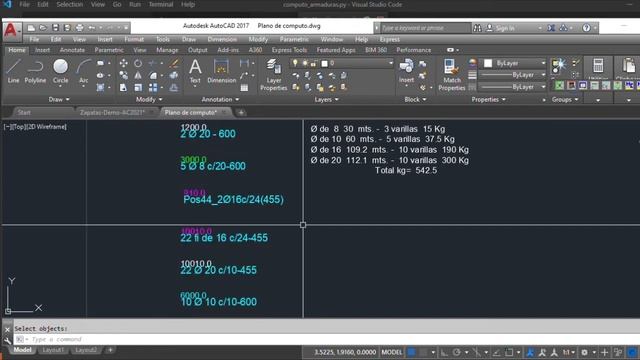Select the Line drawing tool

coord(13,71)
